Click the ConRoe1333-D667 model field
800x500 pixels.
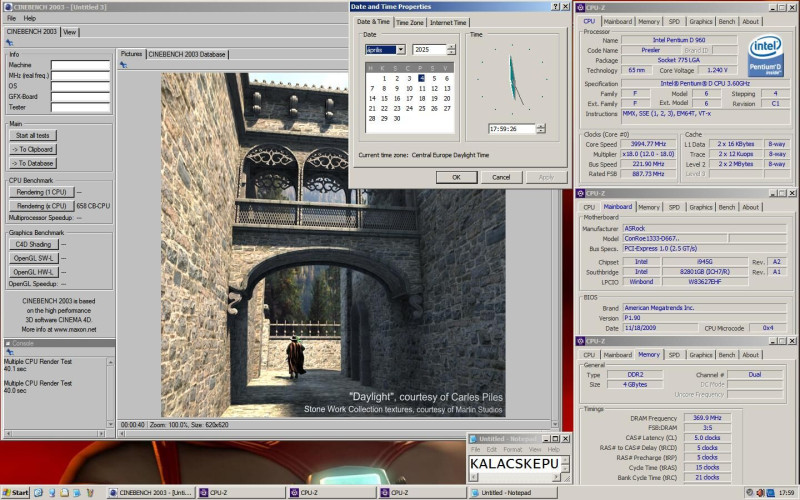(x=674, y=238)
